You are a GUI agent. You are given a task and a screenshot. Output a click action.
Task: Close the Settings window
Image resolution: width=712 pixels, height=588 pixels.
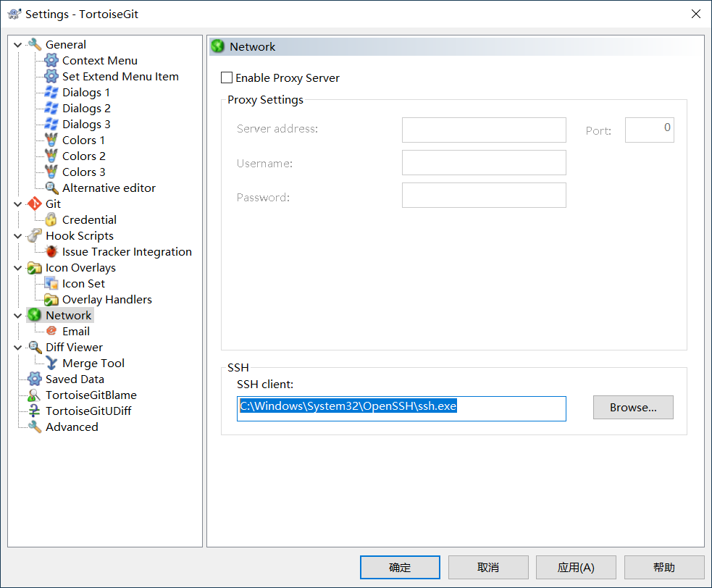[695, 14]
